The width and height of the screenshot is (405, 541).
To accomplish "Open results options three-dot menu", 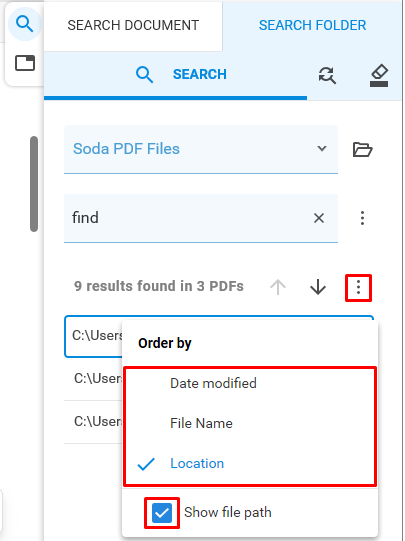I will (358, 287).
